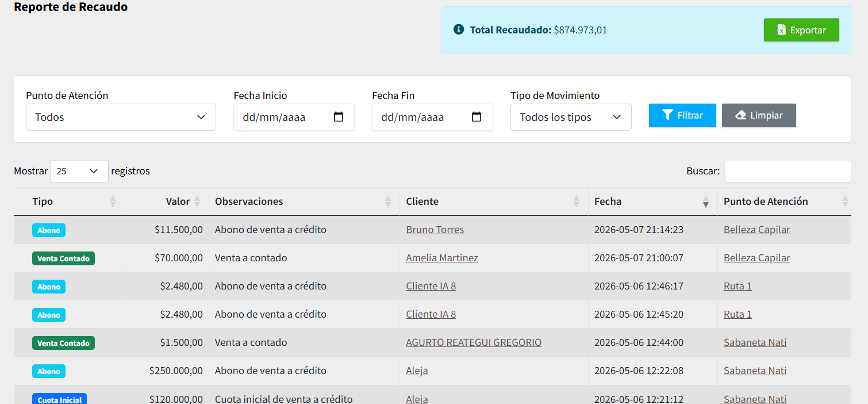This screenshot has width=868, height=404.
Task: Open Ruta 1 link in 12:46:17 row
Action: (738, 286)
